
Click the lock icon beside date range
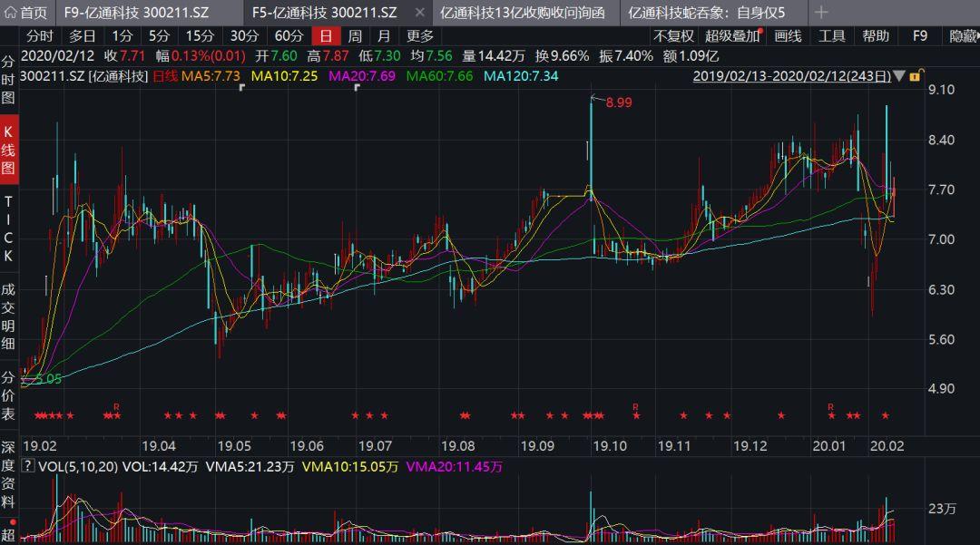916,75
